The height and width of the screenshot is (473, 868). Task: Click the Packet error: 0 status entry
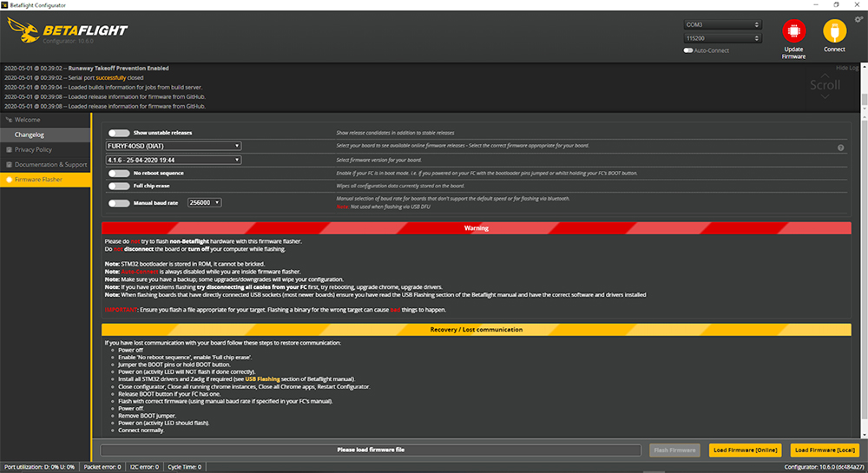pos(102,467)
